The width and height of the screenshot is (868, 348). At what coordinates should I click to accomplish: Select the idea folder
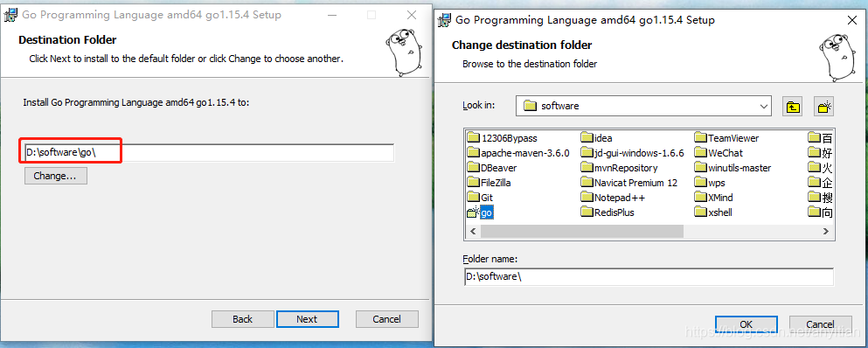pos(597,138)
